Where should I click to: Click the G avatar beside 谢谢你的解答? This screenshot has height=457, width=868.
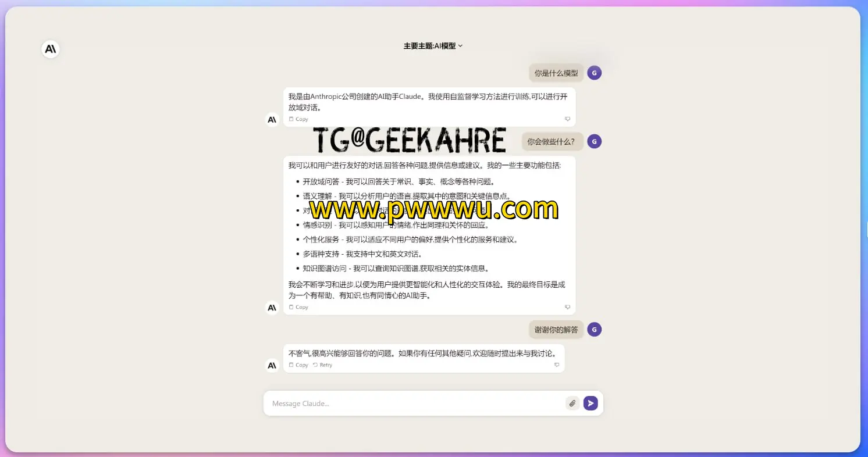click(x=594, y=330)
